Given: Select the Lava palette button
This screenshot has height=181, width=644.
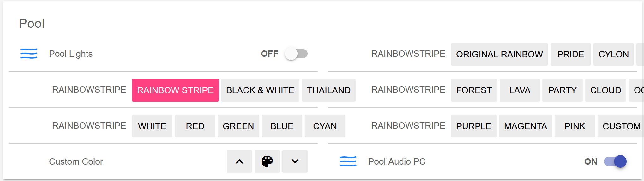Looking at the screenshot, I should 520,90.
